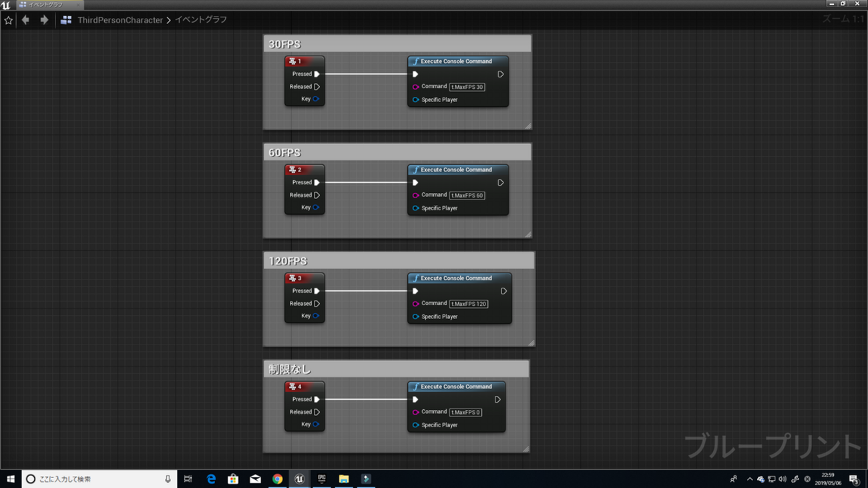Click Key output pin on key 1 node

316,99
